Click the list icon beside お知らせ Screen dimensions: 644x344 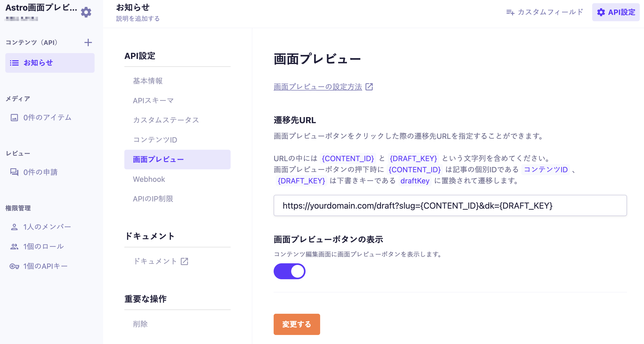(14, 63)
